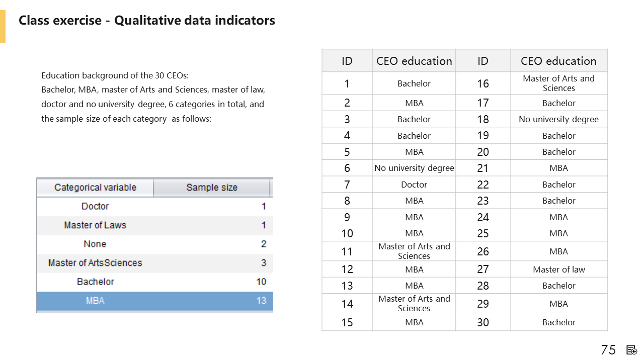The height and width of the screenshot is (362, 644).
Task: Select the Master of ArtsSciences row
Action: [155, 263]
